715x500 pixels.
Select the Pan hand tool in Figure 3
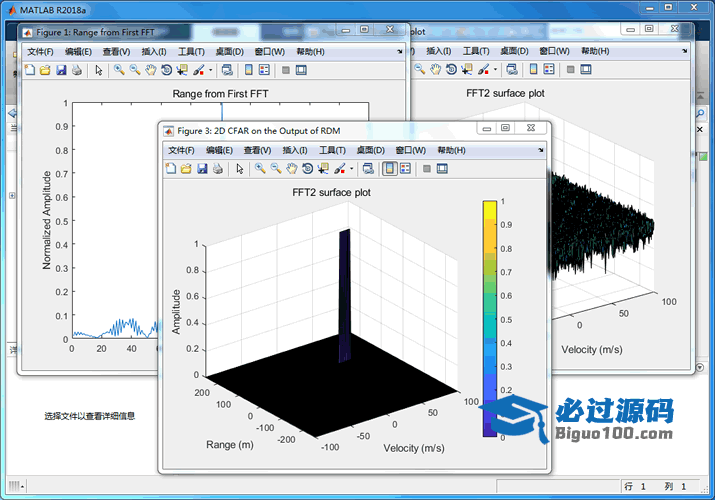(x=291, y=168)
